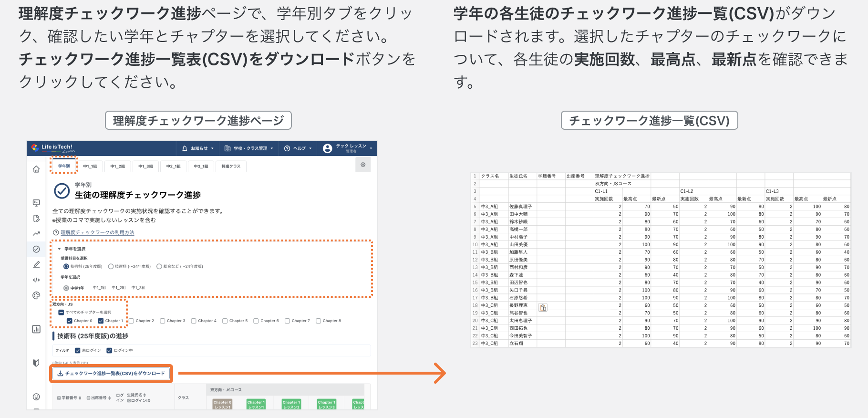Collapse the 学年を選択 section triangle
868x418 pixels.
pyautogui.click(x=60, y=249)
